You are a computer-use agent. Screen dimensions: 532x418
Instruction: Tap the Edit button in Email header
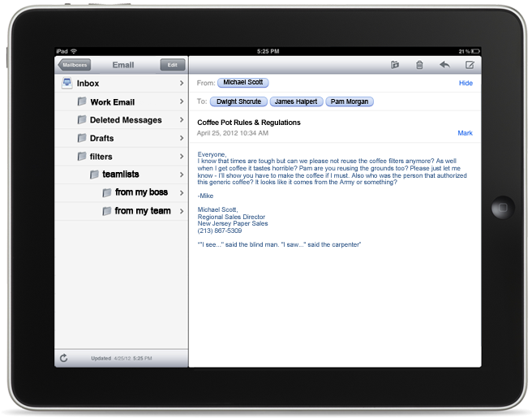[173, 64]
